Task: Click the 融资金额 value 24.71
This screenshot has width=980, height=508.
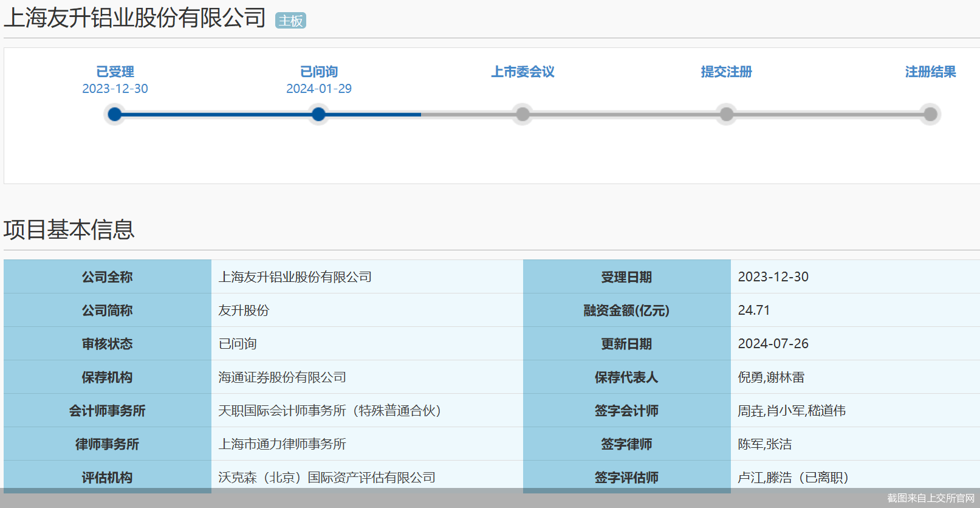Action: 753,311
